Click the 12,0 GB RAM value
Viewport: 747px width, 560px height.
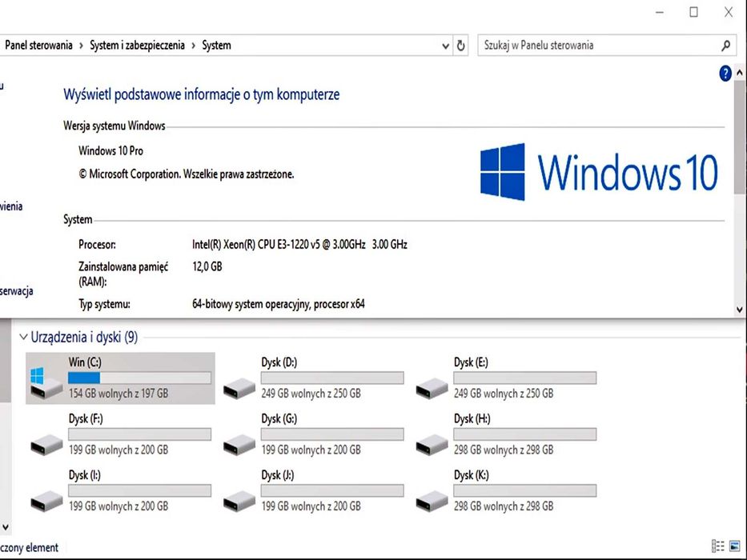coord(207,266)
